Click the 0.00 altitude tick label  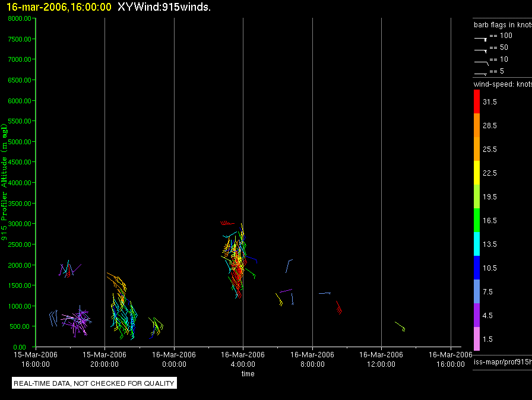20,347
